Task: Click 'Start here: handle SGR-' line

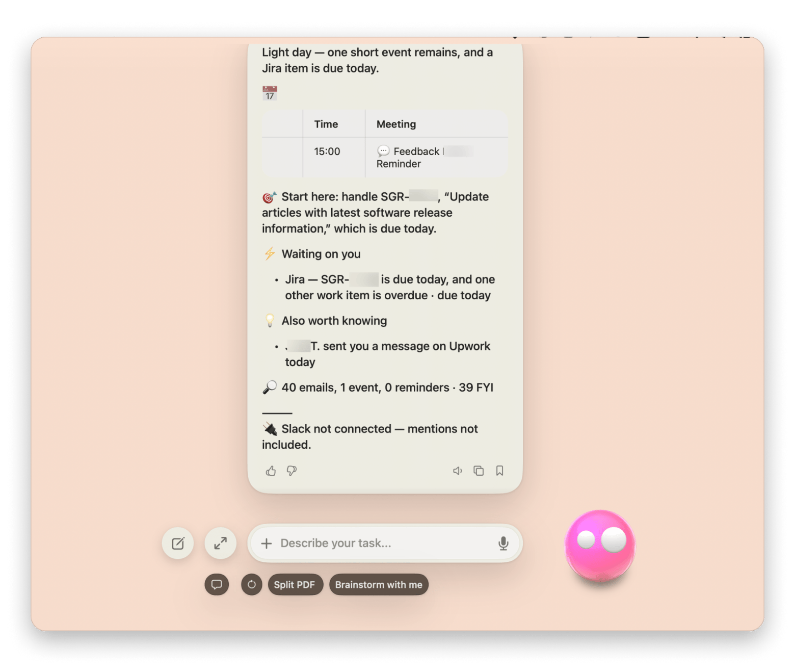Action: coord(376,213)
